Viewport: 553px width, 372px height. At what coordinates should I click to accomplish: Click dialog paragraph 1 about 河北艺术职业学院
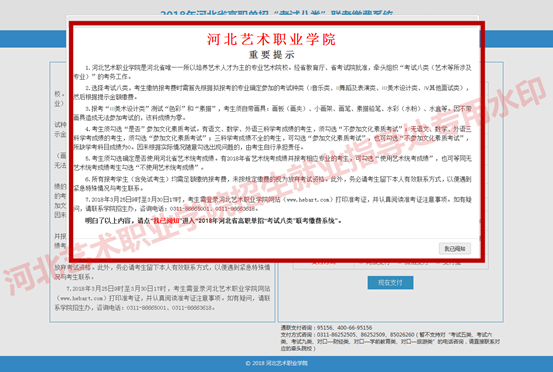[272, 72]
